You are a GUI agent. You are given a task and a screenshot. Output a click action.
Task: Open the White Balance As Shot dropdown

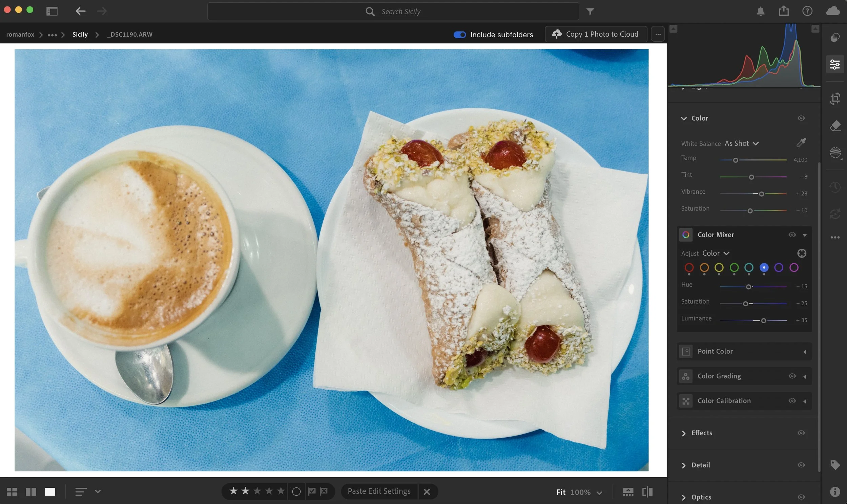pyautogui.click(x=741, y=143)
